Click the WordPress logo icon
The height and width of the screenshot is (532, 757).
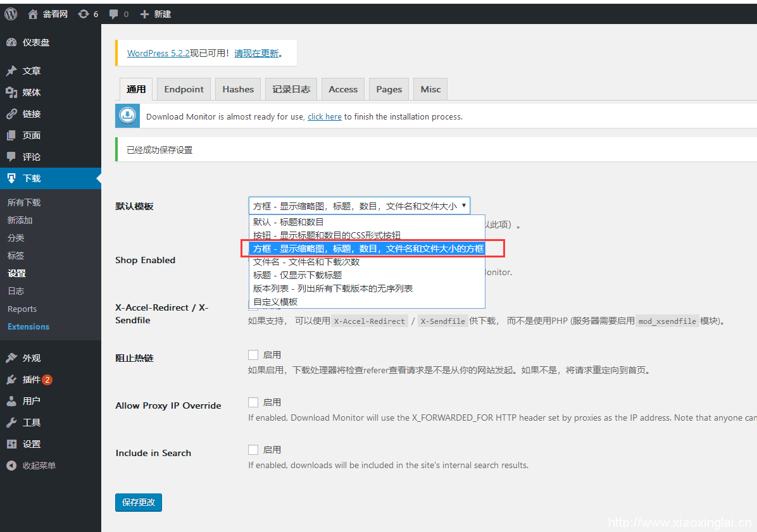tap(11, 14)
